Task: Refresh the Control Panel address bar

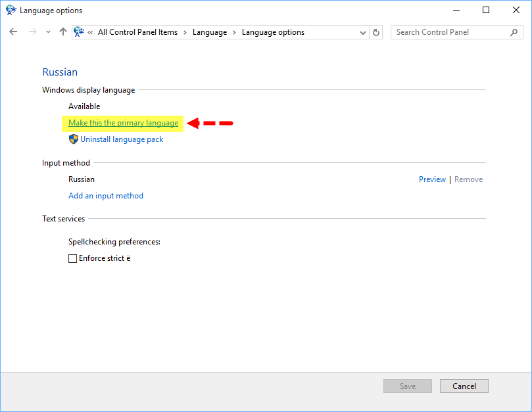Action: (376, 32)
